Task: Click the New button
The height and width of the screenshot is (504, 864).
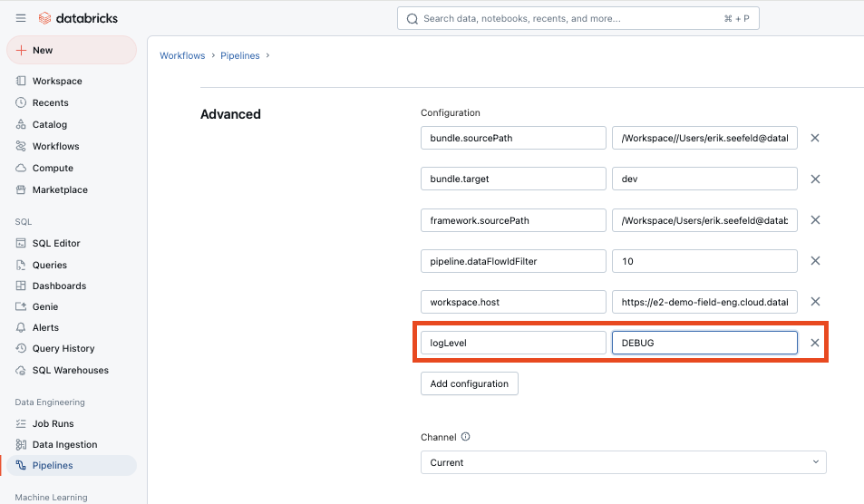Action: (71, 50)
